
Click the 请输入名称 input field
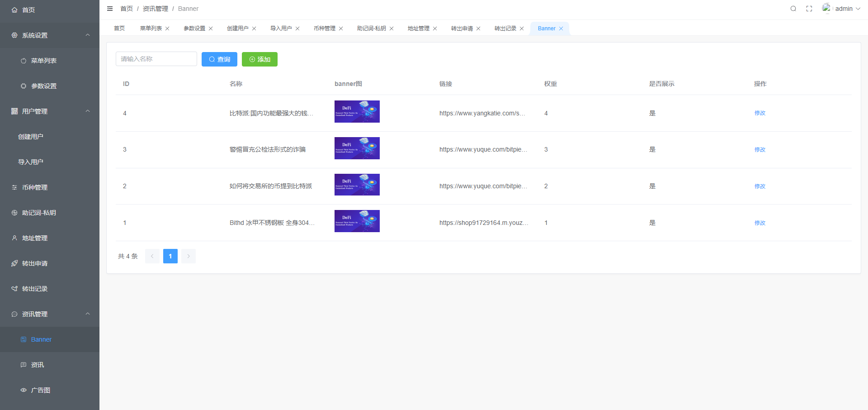click(156, 59)
